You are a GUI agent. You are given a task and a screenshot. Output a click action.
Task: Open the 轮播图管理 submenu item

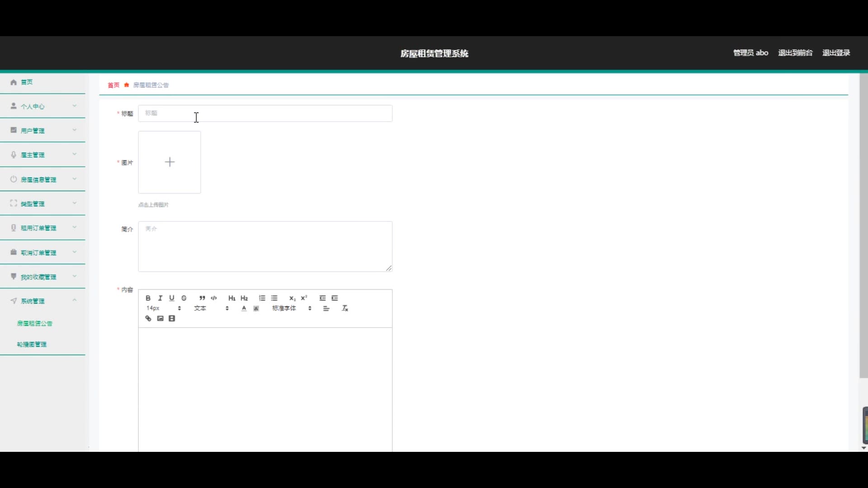tap(32, 344)
